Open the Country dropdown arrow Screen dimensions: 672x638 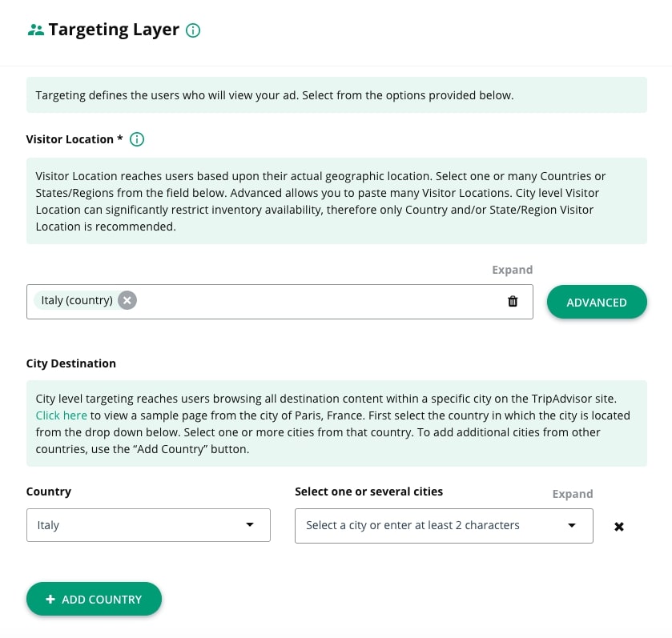(250, 525)
